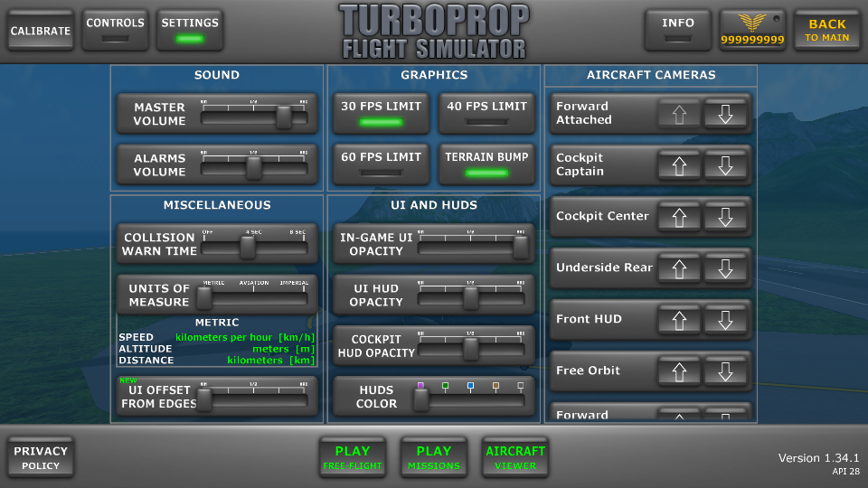Click the In-Game UI Opacity slider handle
Viewport: 868px width, 488px height.
[521, 248]
